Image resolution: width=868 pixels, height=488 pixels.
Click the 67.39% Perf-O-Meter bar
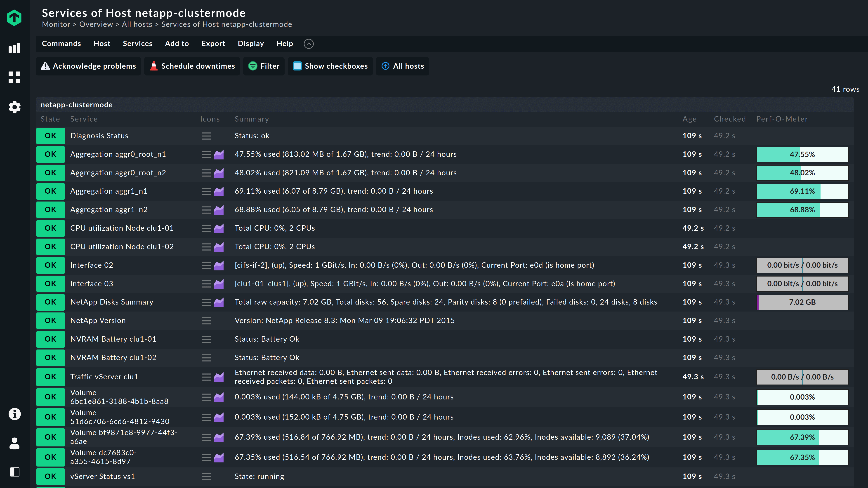(x=802, y=437)
